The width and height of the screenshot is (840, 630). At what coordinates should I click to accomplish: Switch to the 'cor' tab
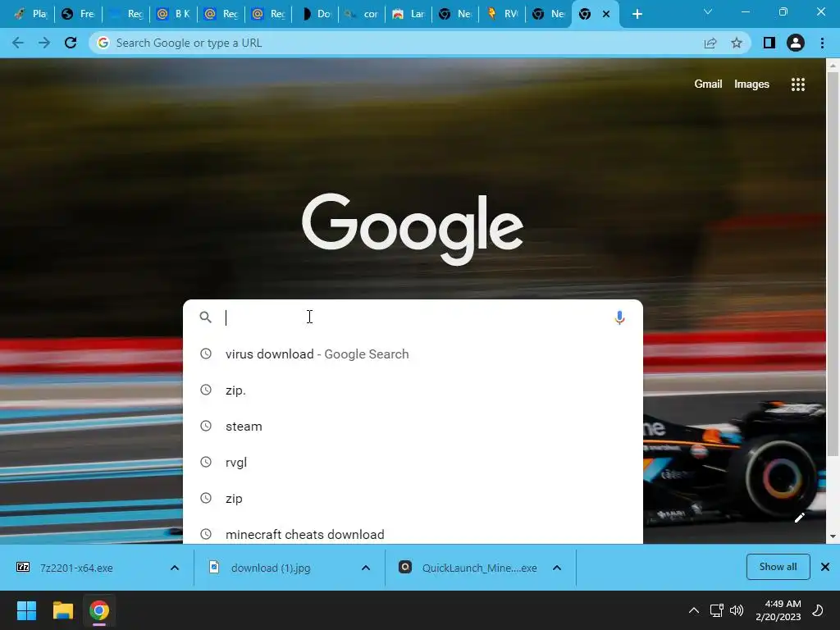point(362,14)
